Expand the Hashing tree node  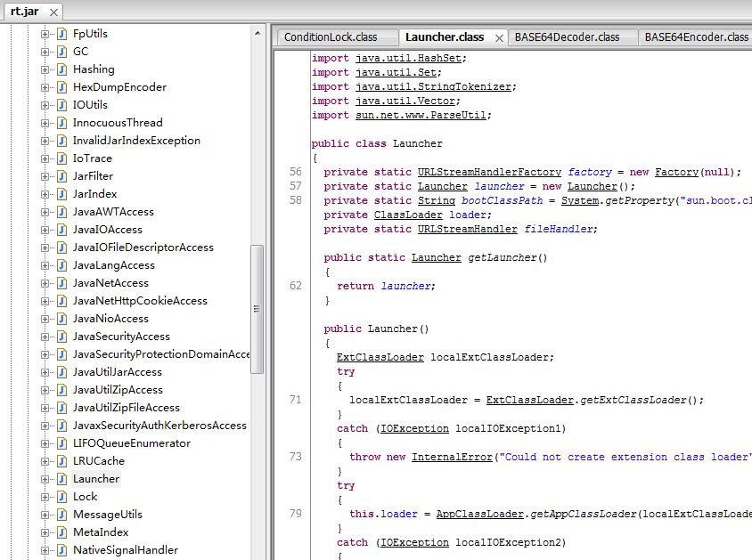(45, 69)
